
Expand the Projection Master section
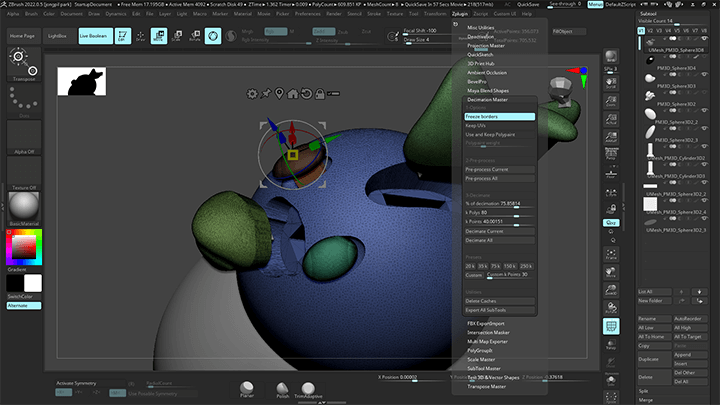point(486,45)
